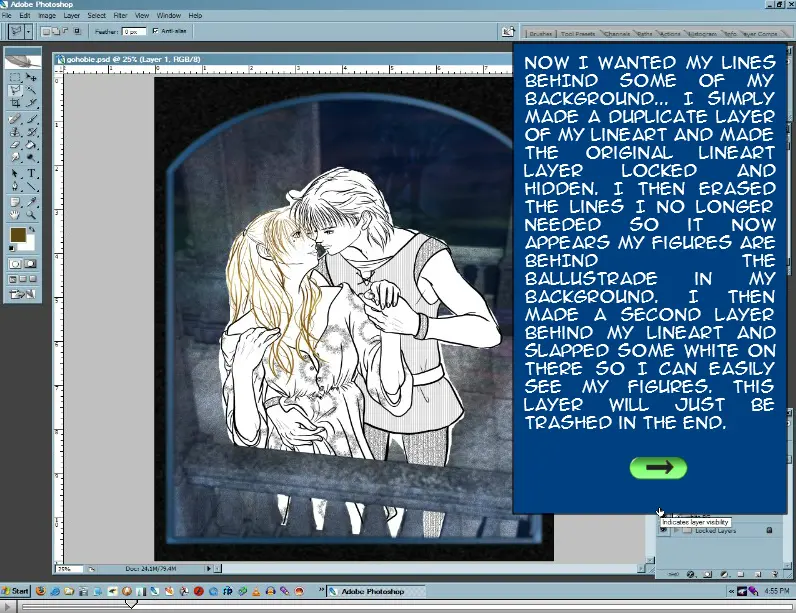Viewport: 796px width, 613px height.
Task: Expand hidden Quick Launch icons chevron
Action: 321,590
